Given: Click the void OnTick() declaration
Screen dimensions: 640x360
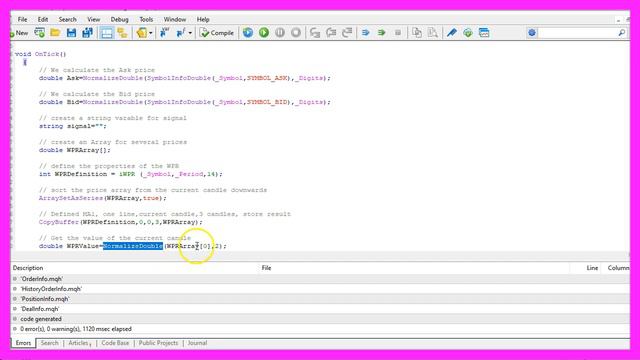Looking at the screenshot, I should pos(40,54).
